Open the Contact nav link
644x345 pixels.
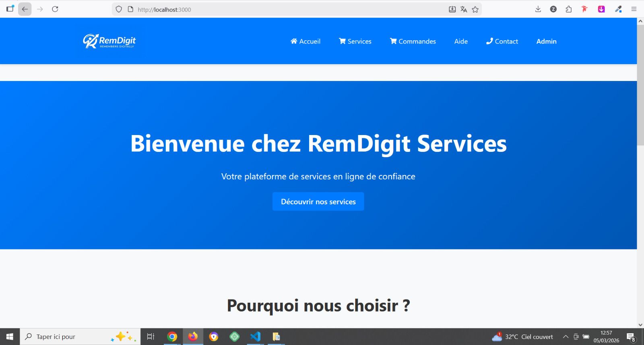click(x=502, y=41)
